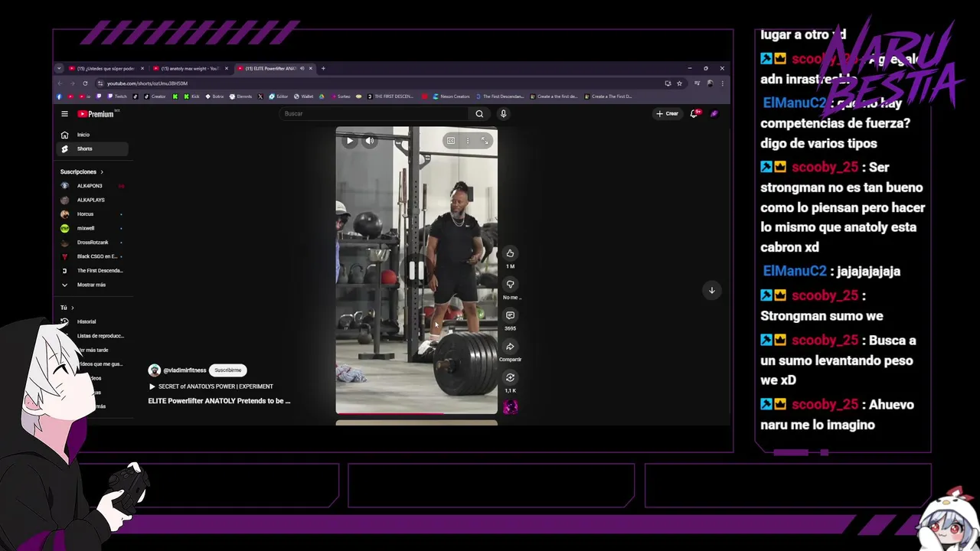This screenshot has width=980, height=551.
Task: Open the account avatar in YouTube header
Action: pyautogui.click(x=714, y=113)
